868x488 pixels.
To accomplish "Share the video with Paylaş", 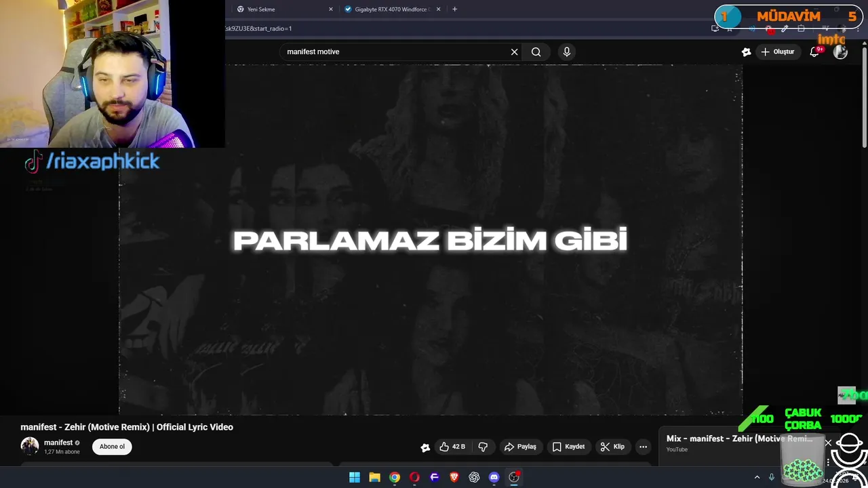I will click(520, 447).
